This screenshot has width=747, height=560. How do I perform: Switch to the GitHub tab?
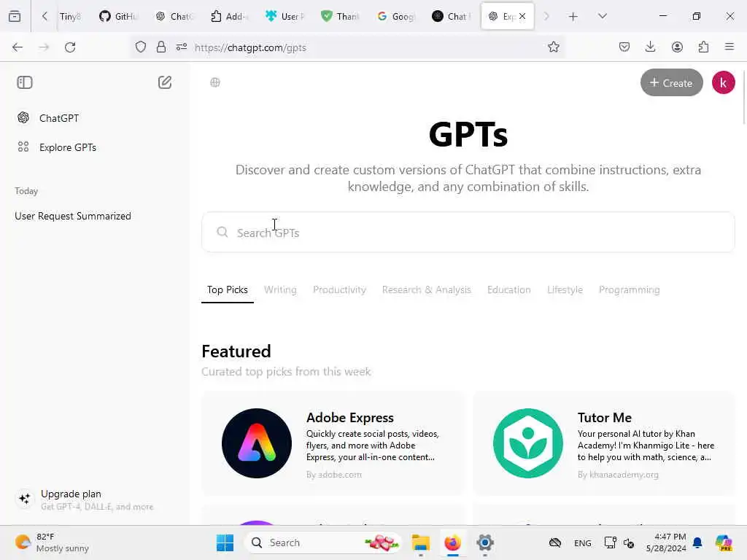[119, 17]
